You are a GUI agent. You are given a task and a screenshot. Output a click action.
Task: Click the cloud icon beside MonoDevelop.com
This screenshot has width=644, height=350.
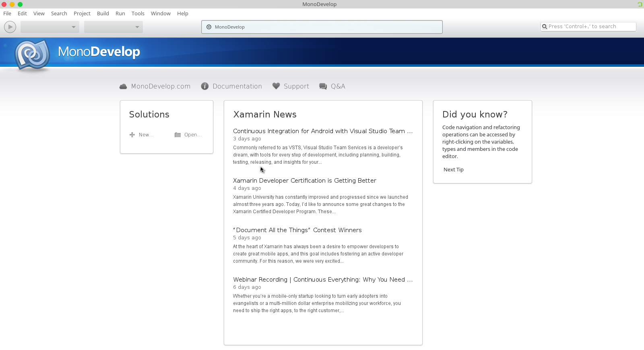123,86
